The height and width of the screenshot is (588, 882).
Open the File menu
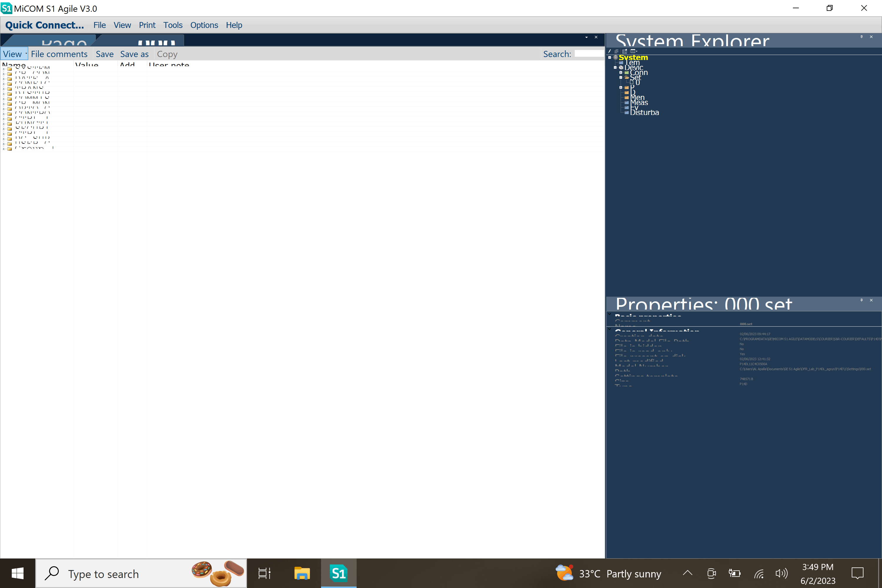click(x=99, y=25)
